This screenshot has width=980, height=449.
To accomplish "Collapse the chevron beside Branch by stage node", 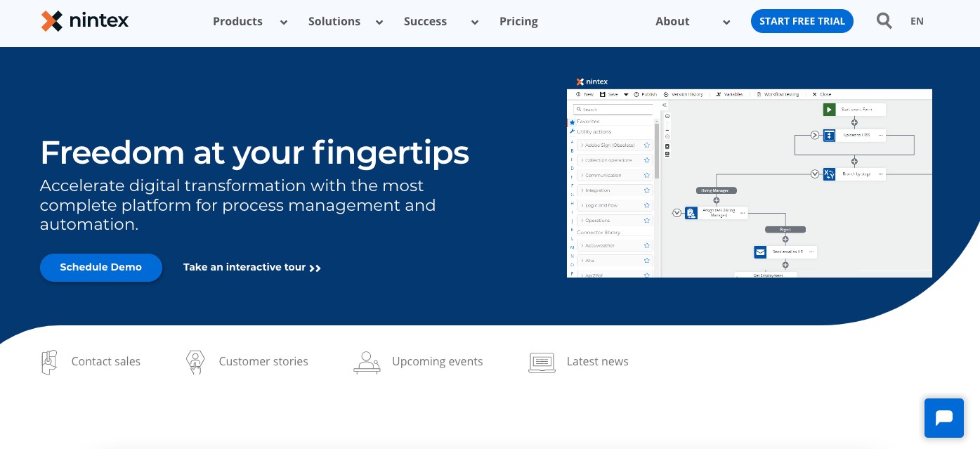I will coord(815,174).
